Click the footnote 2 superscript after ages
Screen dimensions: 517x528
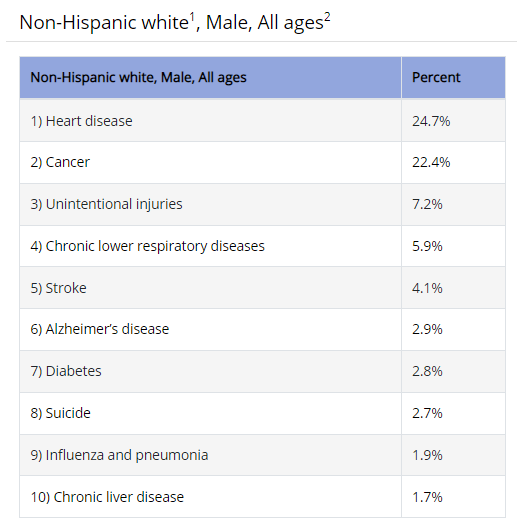tap(327, 16)
